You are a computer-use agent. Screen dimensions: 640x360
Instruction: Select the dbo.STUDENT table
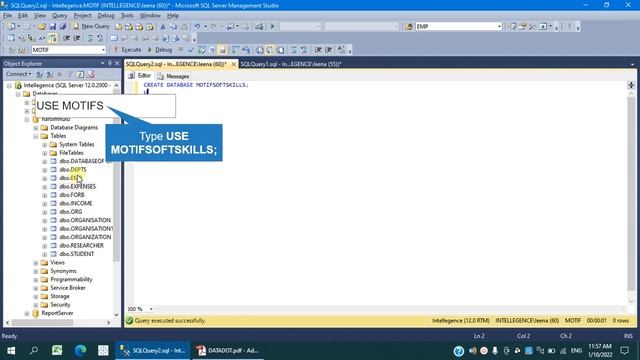[x=77, y=254]
